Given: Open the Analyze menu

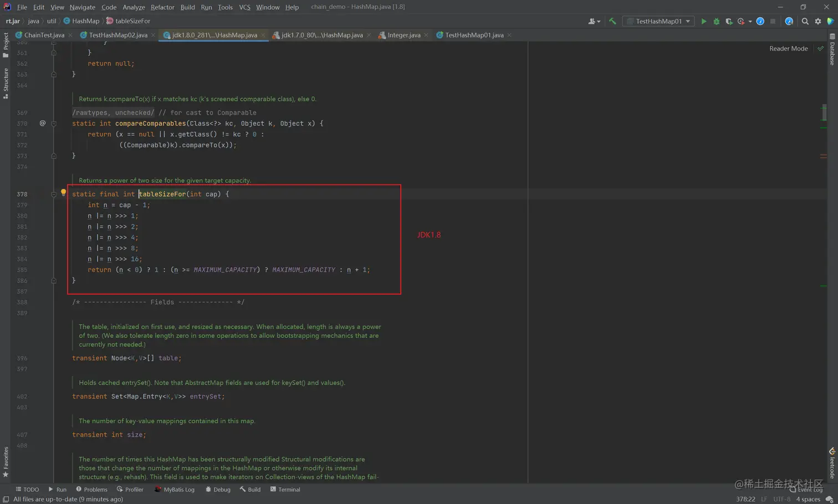Looking at the screenshot, I should pos(134,7).
